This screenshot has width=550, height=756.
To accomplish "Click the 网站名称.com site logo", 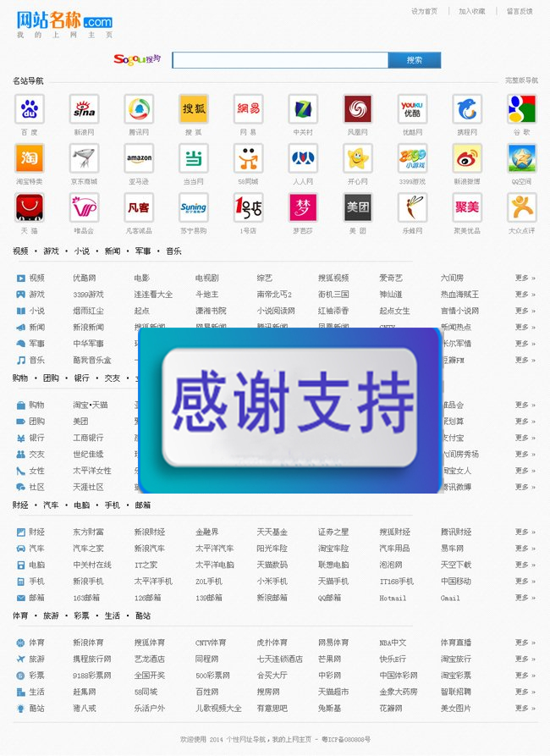I will tap(64, 24).
